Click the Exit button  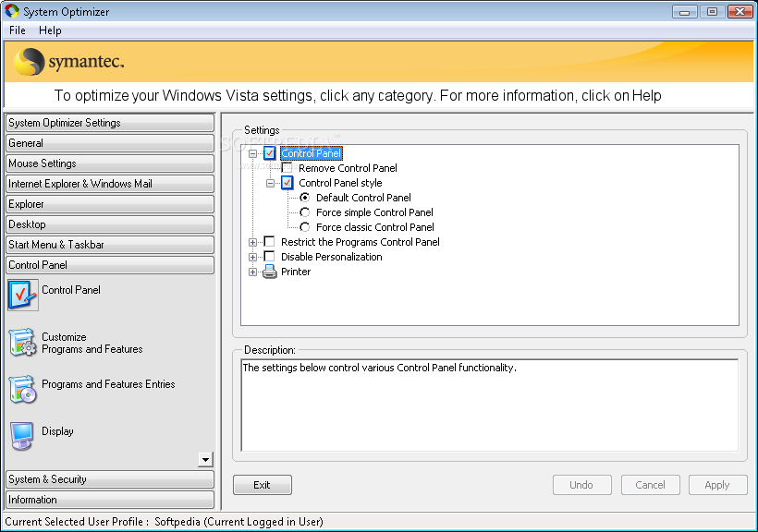(x=263, y=485)
